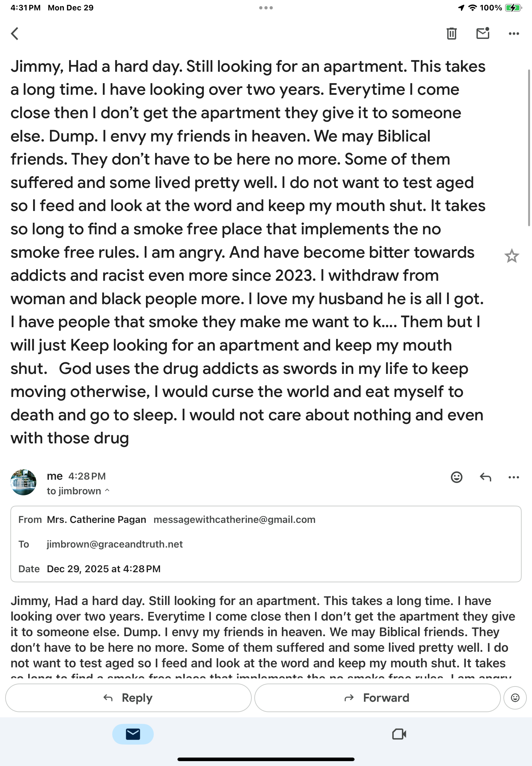Open message options beside the reply arrow
Image resolution: width=532 pixels, height=766 pixels.
514,477
